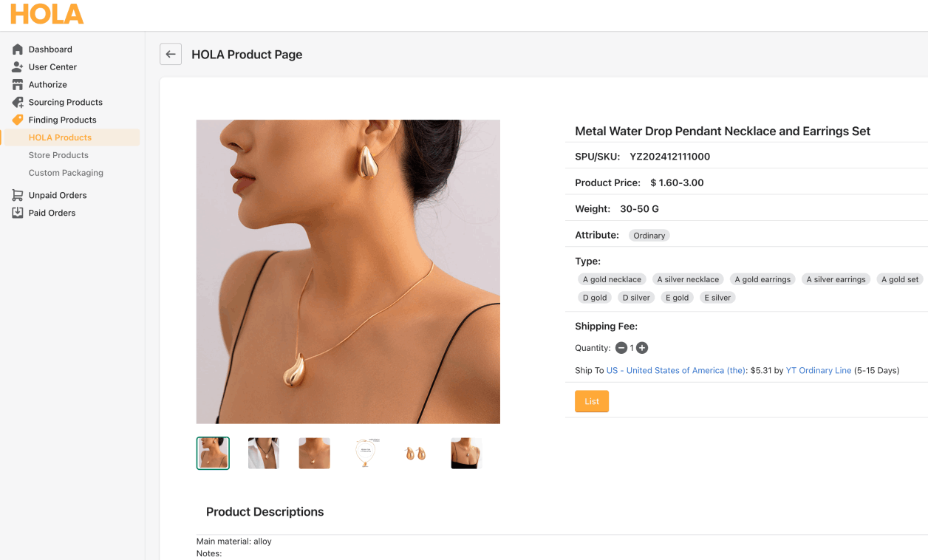Pick the "D silver" type option
Screen dimensions: 928x560
[636, 298]
